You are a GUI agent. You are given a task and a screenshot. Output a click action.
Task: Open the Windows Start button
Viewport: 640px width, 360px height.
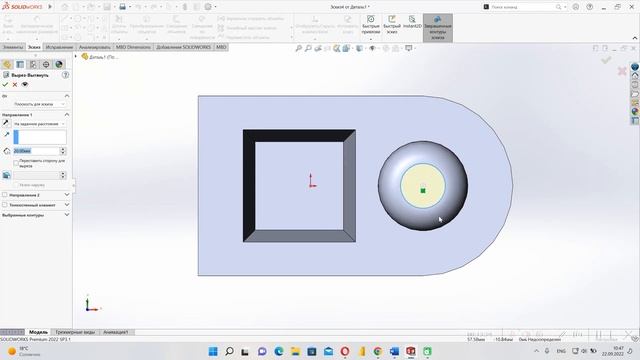(x=213, y=351)
